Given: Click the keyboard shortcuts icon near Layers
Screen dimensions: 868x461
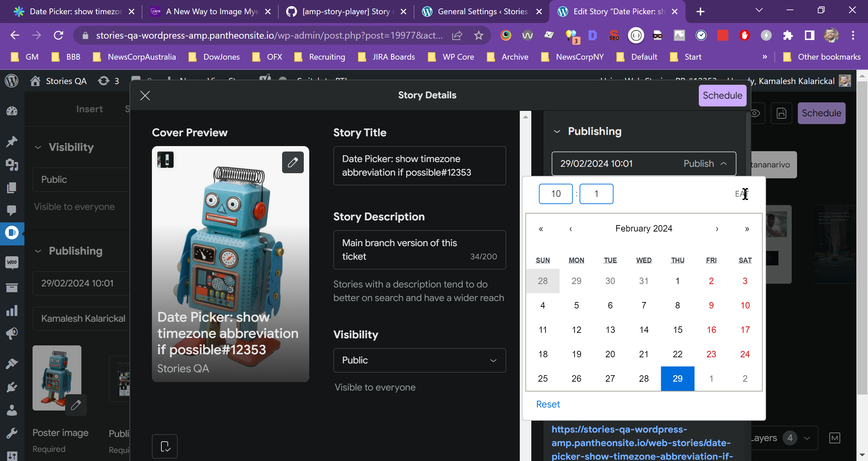Looking at the screenshot, I should point(834,438).
